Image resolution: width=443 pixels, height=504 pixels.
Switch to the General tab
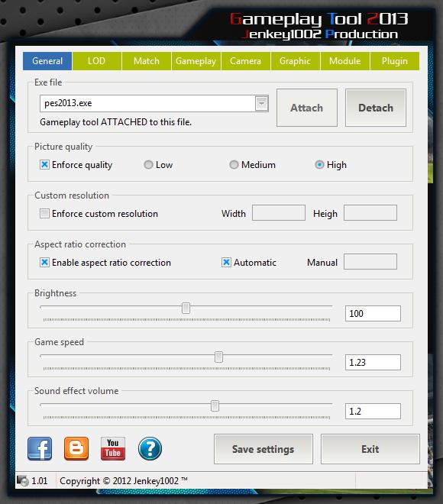point(47,61)
